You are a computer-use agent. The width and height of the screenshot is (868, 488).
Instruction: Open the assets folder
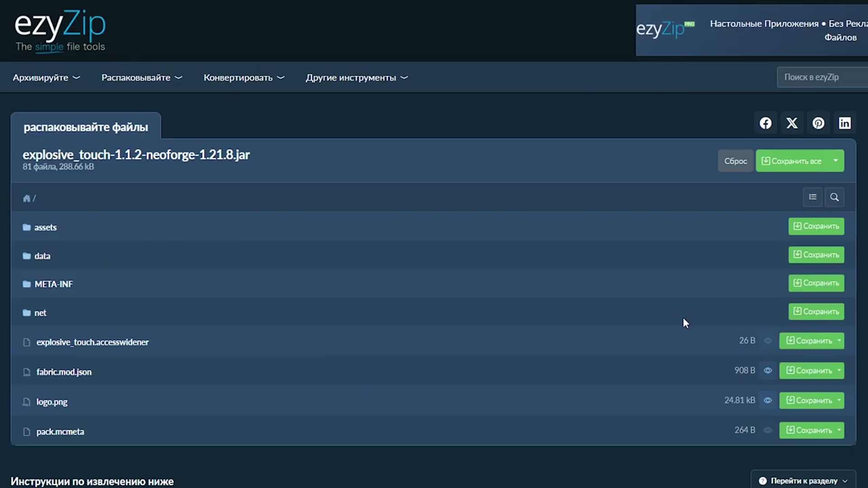point(45,227)
